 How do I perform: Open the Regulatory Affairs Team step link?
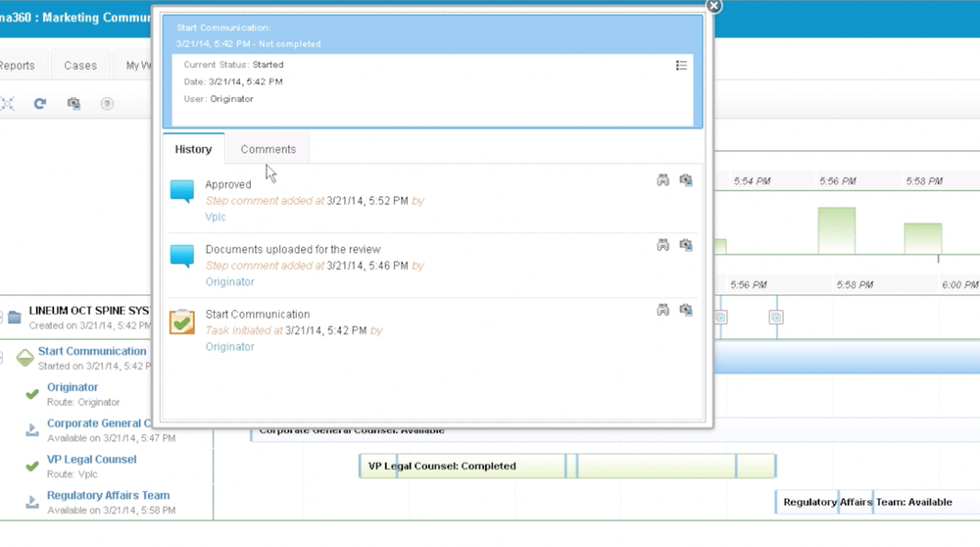click(108, 495)
